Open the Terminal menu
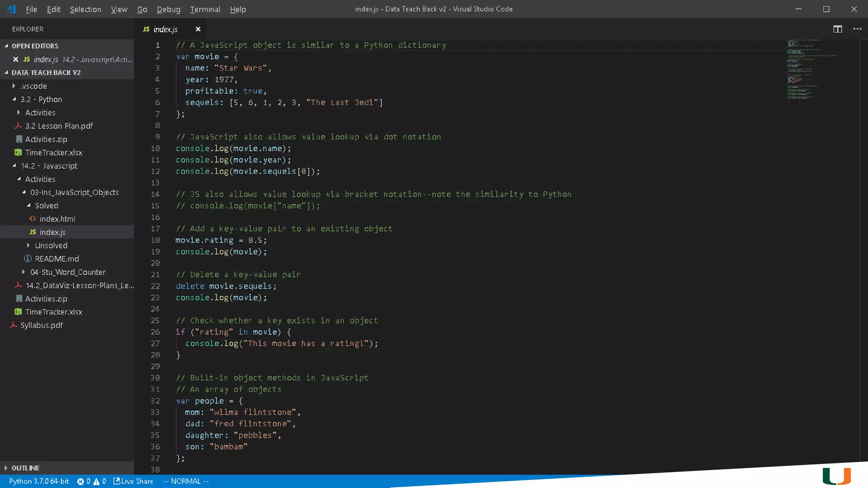This screenshot has height=488, width=868. click(205, 9)
